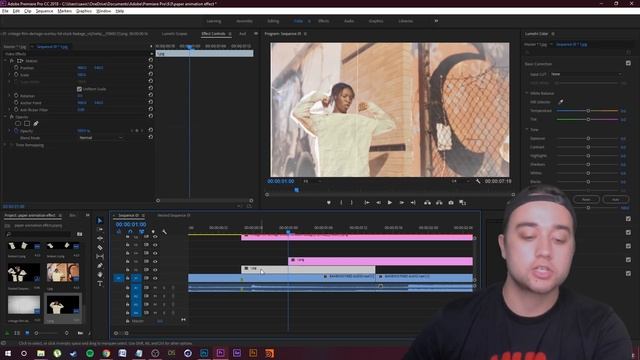Collapse Tone section in Lumetri
Screen dimensions: 640x360
tap(527, 129)
